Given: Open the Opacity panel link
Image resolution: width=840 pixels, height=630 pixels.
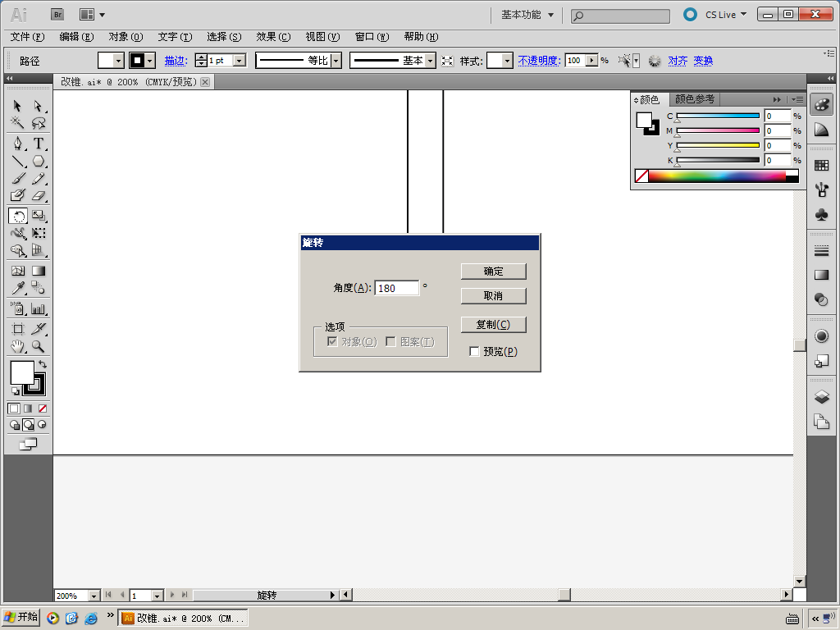Looking at the screenshot, I should 539,61.
